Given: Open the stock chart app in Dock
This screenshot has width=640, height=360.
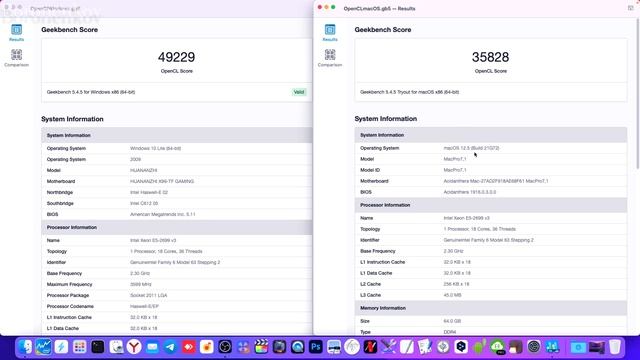Looking at the screenshot, I should pyautogui.click(x=43, y=347).
